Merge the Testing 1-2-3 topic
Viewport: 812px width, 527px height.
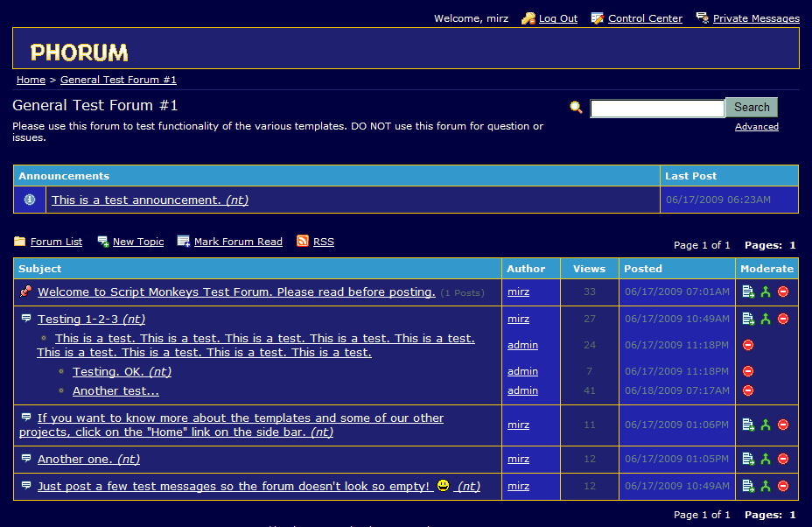tap(766, 319)
